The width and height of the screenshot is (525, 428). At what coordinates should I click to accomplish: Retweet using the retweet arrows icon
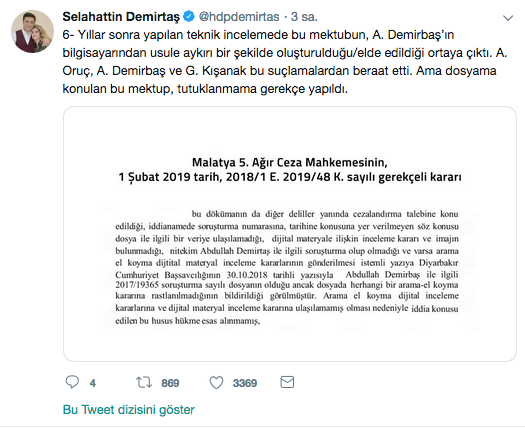tap(144, 382)
